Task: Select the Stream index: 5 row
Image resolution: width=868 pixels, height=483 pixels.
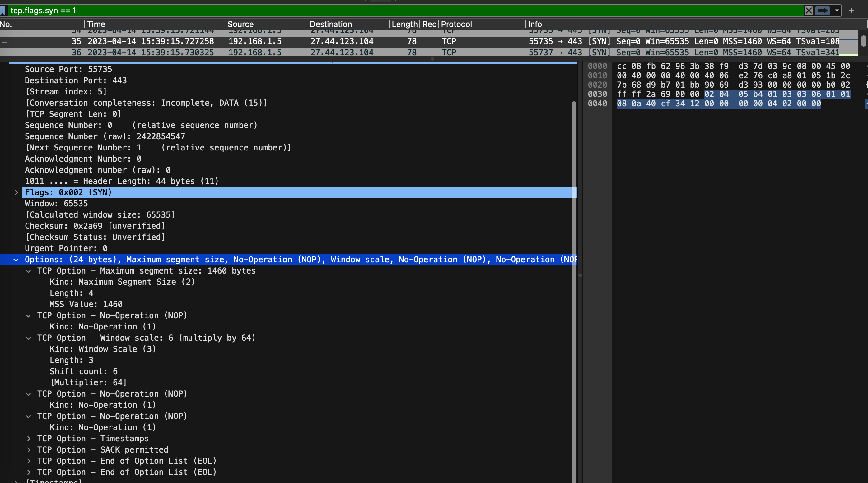Action: [66, 92]
